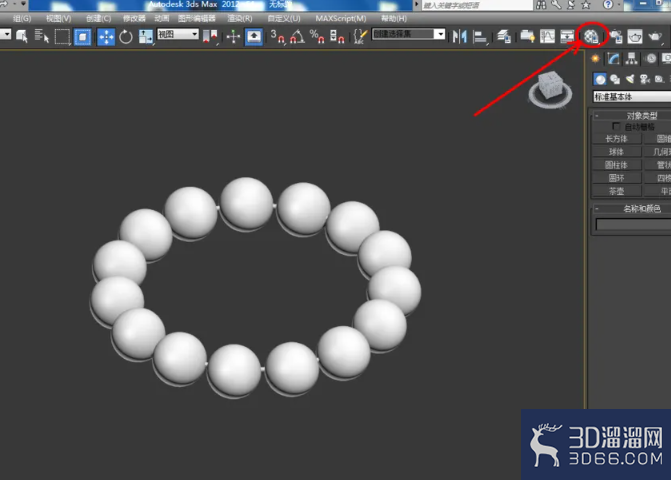Viewport: 671px width, 480px height.
Task: Switch to Hierarchy command panel tab
Action: (631, 59)
